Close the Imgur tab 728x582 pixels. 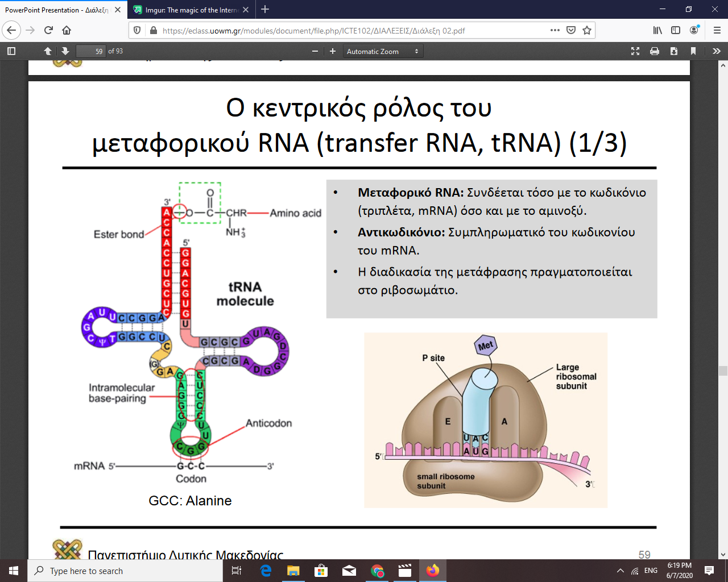246,10
